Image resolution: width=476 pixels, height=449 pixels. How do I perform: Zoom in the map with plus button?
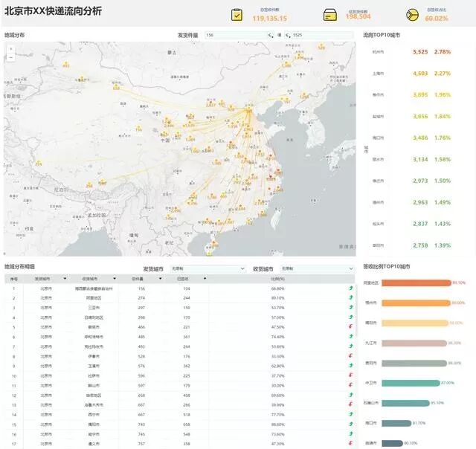click(11, 49)
